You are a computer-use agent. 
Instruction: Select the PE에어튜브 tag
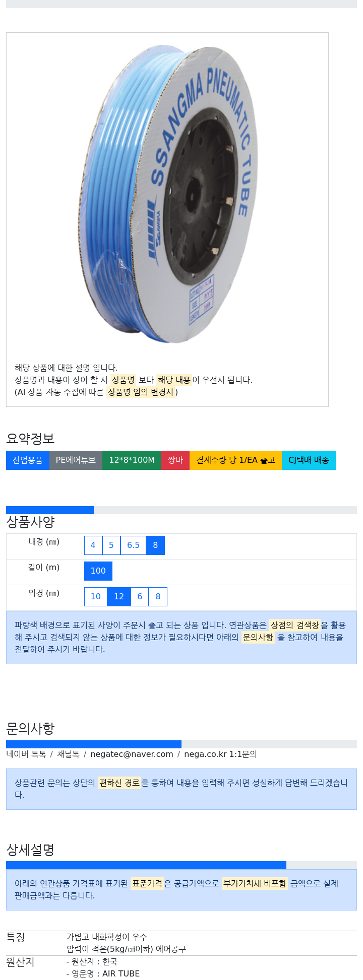76,460
